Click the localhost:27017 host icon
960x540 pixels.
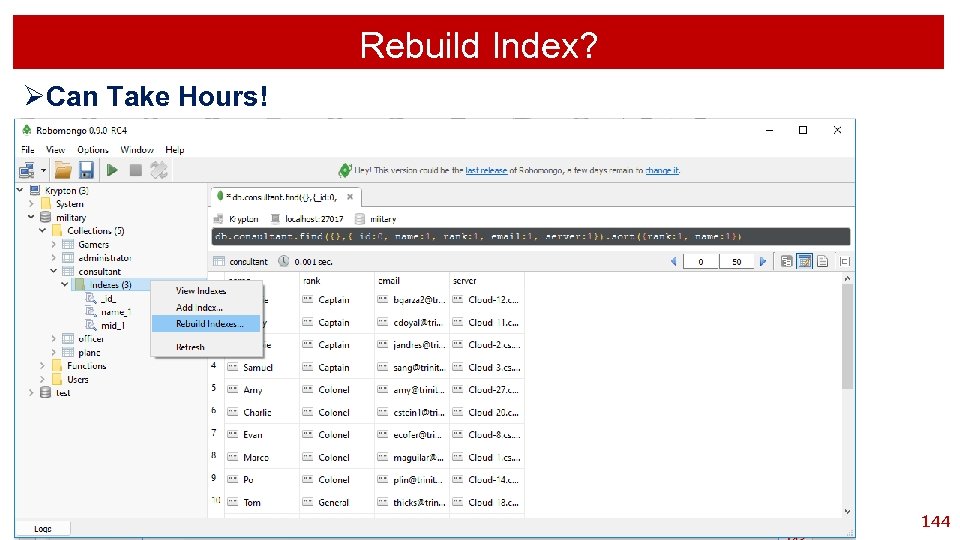click(276, 219)
